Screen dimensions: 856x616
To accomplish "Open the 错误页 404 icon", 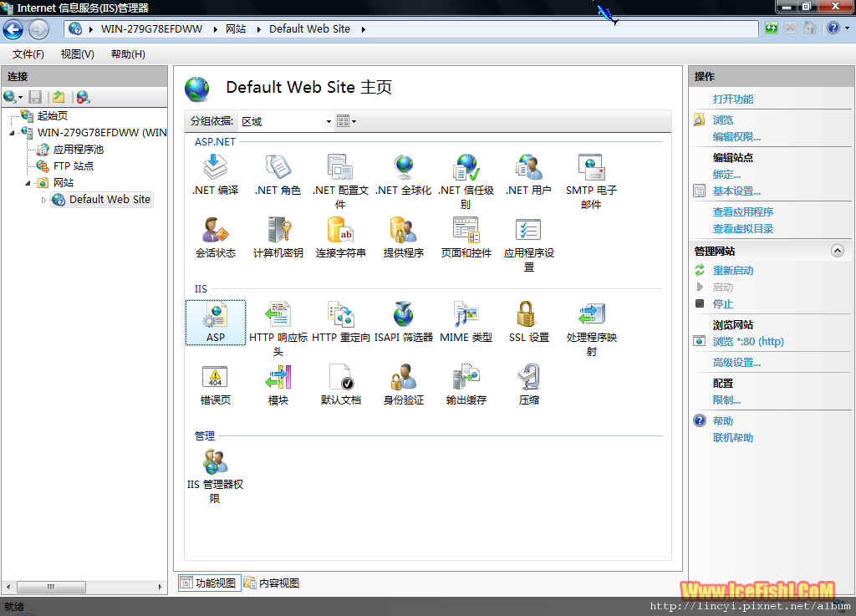I will pyautogui.click(x=215, y=376).
